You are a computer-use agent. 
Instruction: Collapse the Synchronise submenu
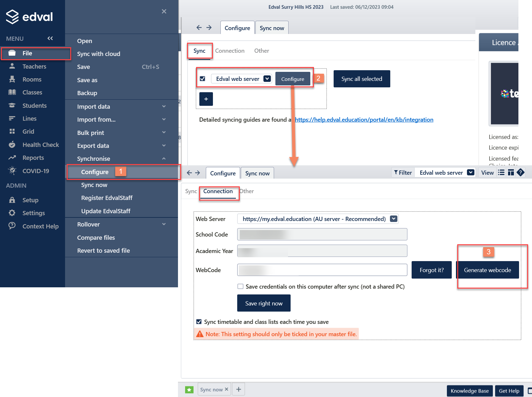pos(164,159)
